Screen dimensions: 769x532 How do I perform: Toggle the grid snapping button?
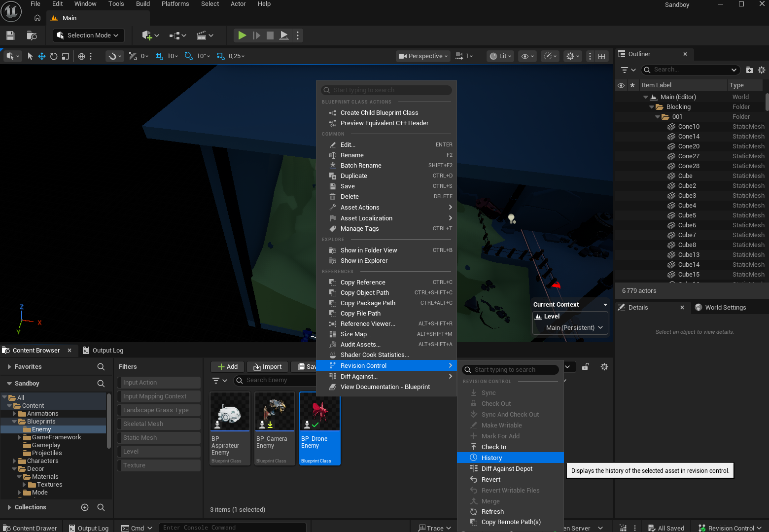click(x=159, y=56)
